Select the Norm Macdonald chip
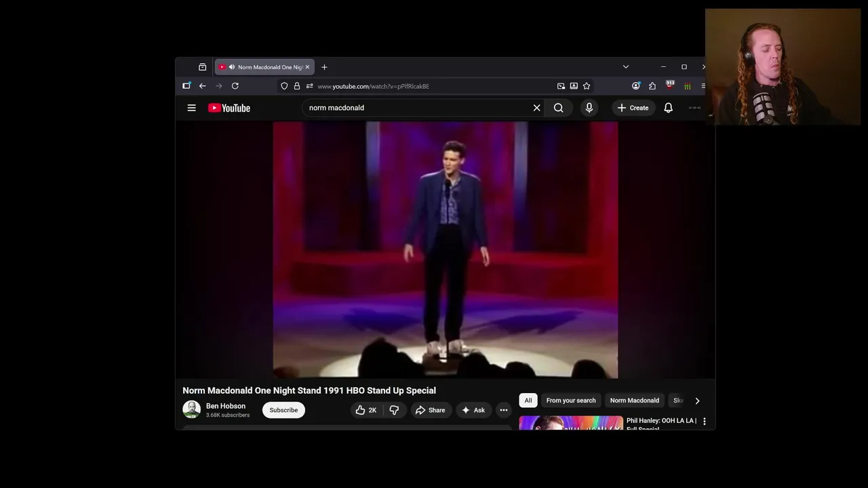 pos(634,401)
